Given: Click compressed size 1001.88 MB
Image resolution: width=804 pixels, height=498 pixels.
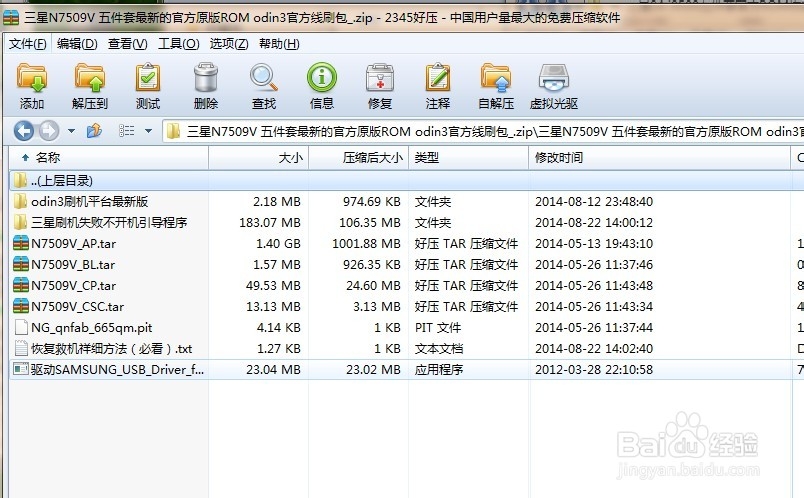Looking at the screenshot, I should (x=366, y=244).
